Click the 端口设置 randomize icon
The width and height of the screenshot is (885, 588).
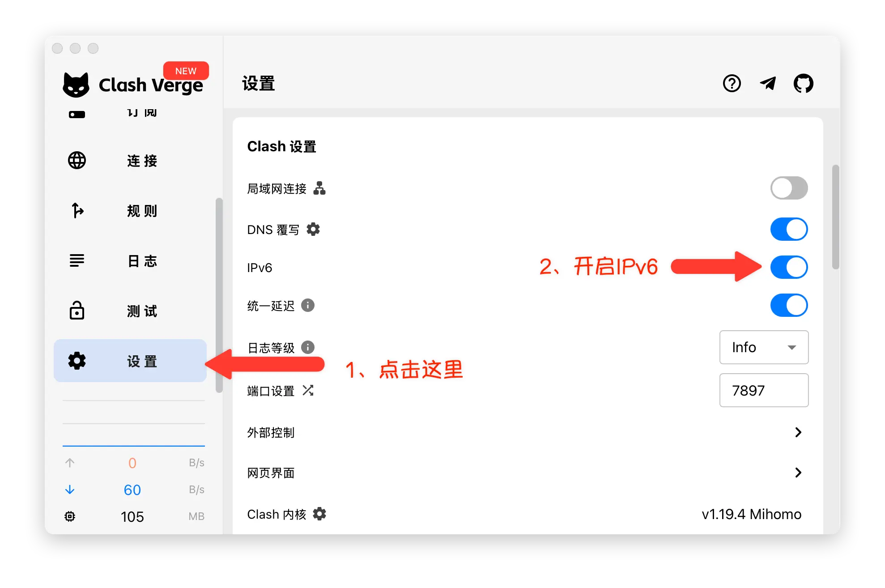tap(308, 390)
